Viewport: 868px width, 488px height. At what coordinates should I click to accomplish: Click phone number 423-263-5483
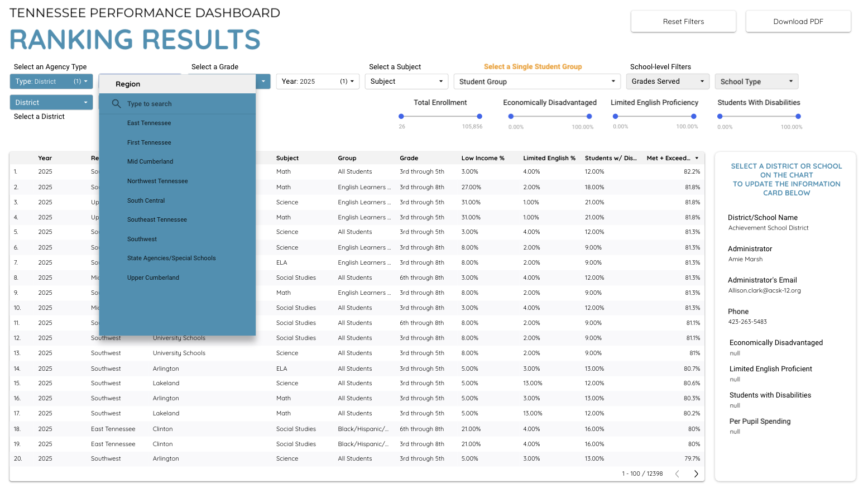(747, 322)
